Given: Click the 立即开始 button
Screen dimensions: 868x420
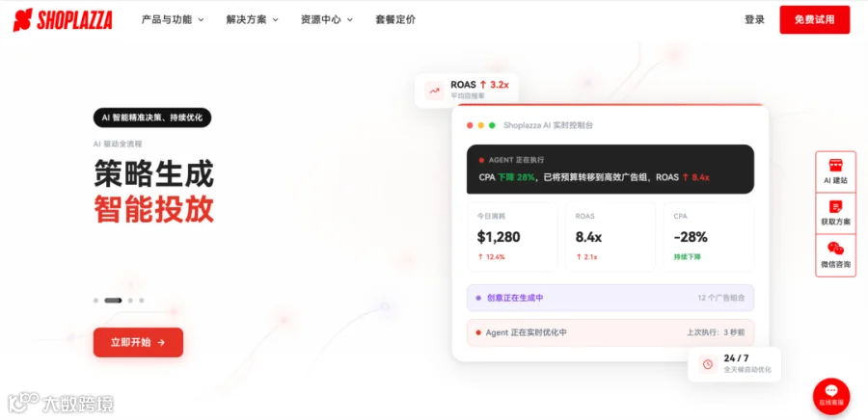Looking at the screenshot, I should point(138,342).
